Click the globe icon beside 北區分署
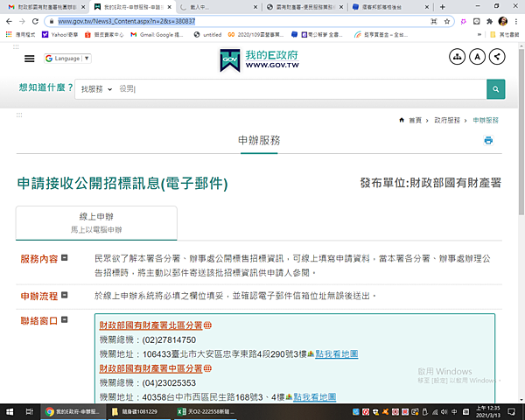This screenshot has width=525, height=420. pyautogui.click(x=207, y=325)
